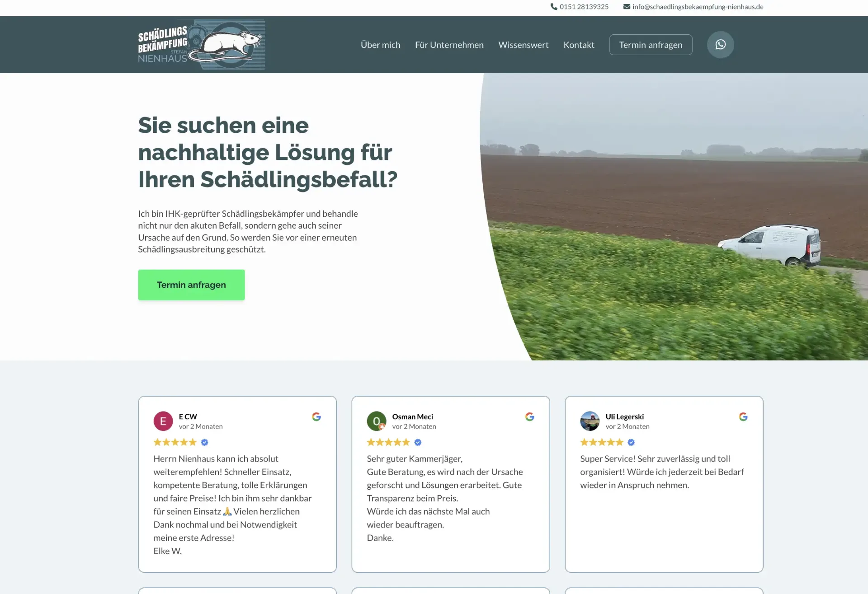Click the verified badge beside Osman Meci's stars
Screen dimensions: 868x594
click(417, 442)
